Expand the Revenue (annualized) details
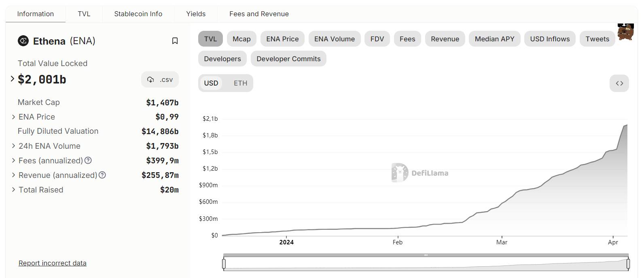Image resolution: width=644 pixels, height=278 pixels. click(x=13, y=175)
